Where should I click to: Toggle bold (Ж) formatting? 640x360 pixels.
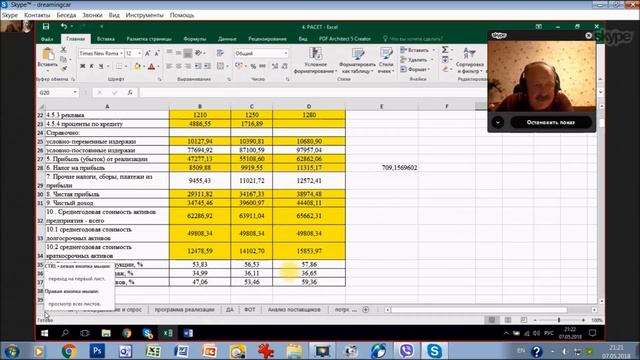[x=82, y=66]
